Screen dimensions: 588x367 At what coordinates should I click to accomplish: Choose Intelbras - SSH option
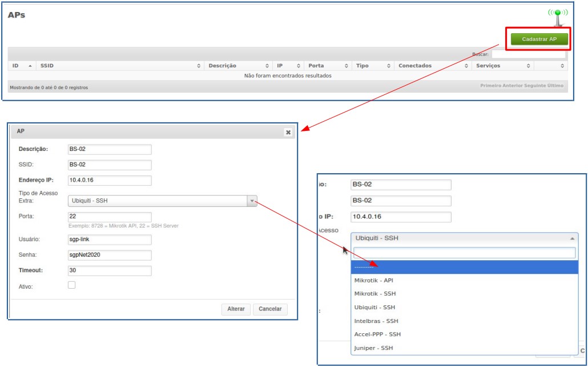point(376,321)
